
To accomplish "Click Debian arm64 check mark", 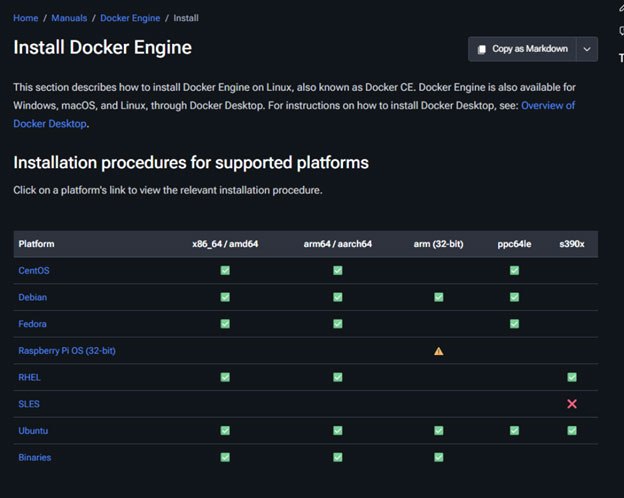I will pos(338,297).
